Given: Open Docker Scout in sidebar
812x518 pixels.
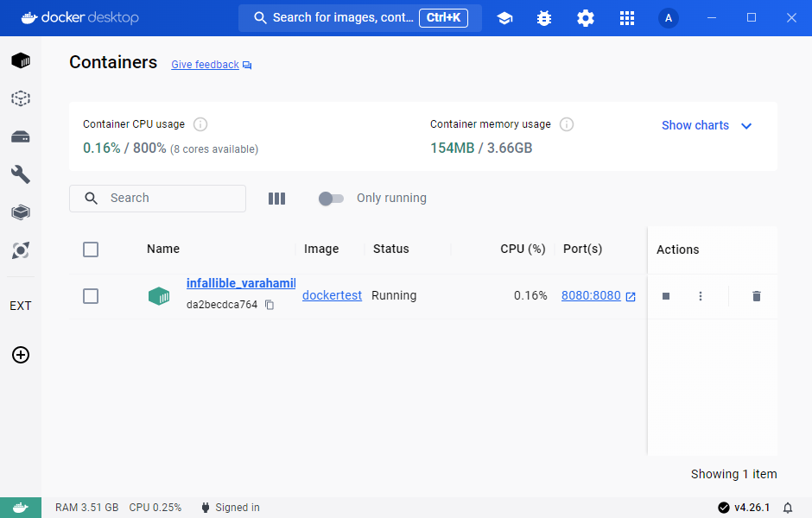Looking at the screenshot, I should 21,250.
